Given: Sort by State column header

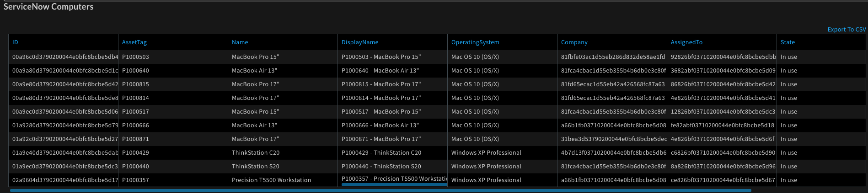Looking at the screenshot, I should click(x=788, y=42).
